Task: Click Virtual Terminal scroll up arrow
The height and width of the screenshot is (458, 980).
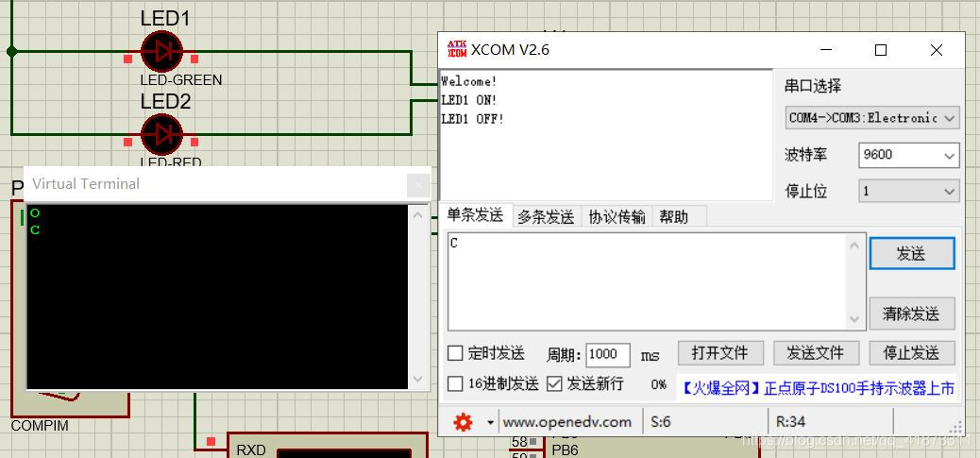Action: 418,214
